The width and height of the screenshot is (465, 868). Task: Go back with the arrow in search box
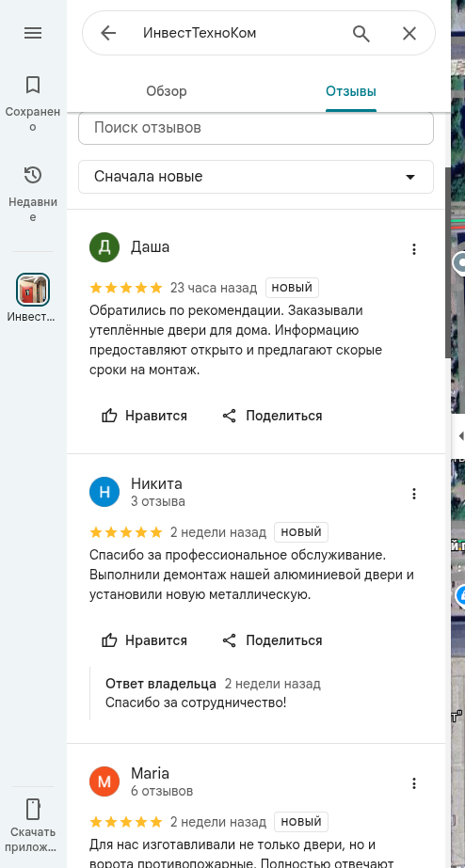(x=108, y=33)
